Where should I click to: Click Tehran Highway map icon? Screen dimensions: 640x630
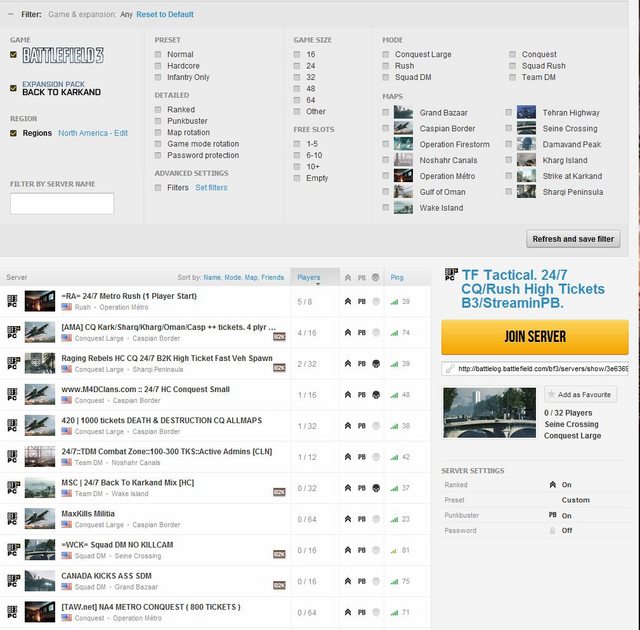(527, 112)
